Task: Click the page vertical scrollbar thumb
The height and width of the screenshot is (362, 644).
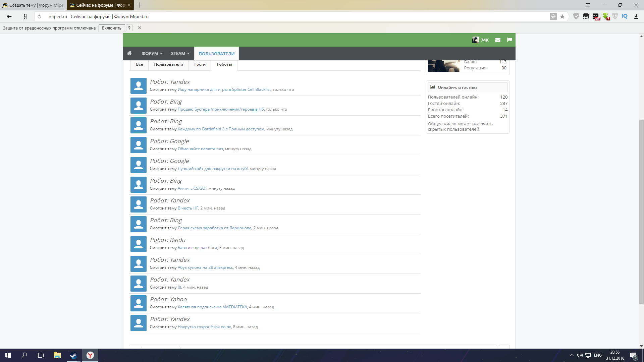Action: click(x=641, y=212)
